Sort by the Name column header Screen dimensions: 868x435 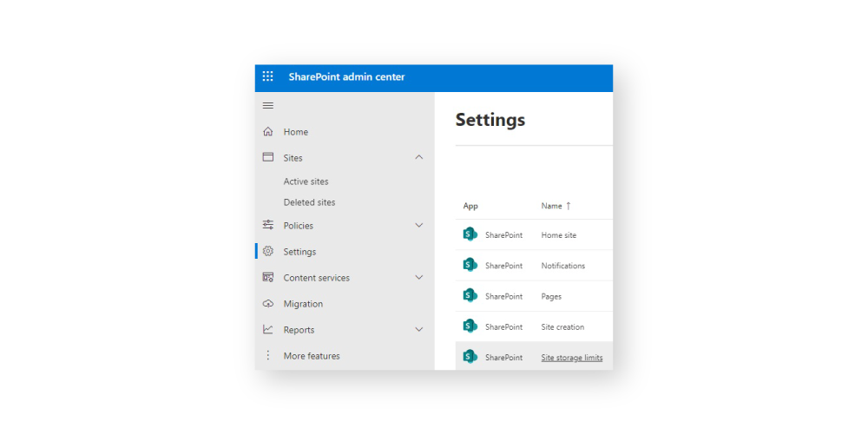point(552,206)
